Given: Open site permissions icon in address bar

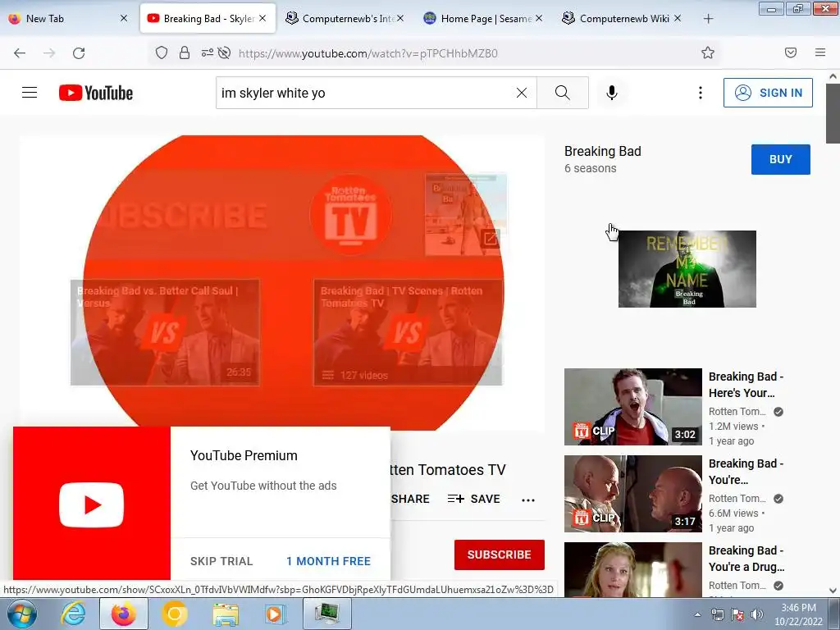Looking at the screenshot, I should tap(208, 52).
